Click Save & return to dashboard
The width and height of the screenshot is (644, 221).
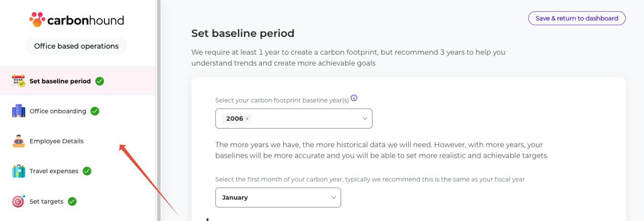[576, 18]
